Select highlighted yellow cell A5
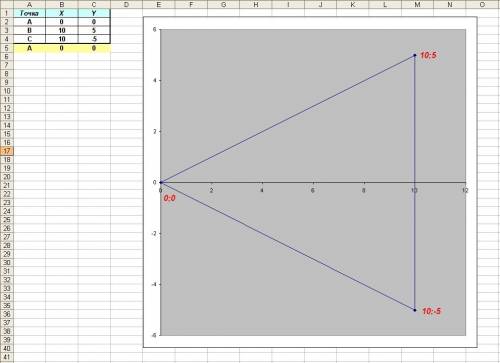This screenshot has width=500, height=363. click(29, 48)
